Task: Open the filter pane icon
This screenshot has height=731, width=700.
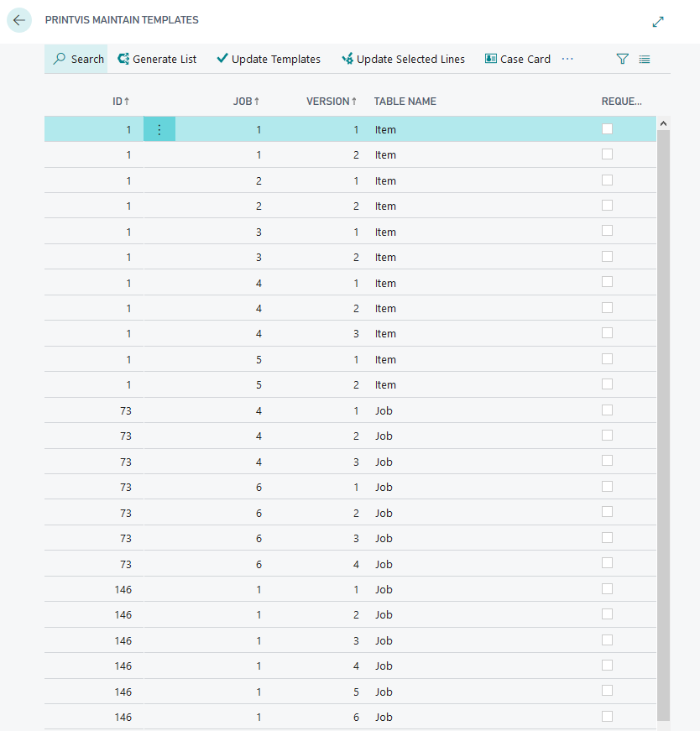Action: 622,60
